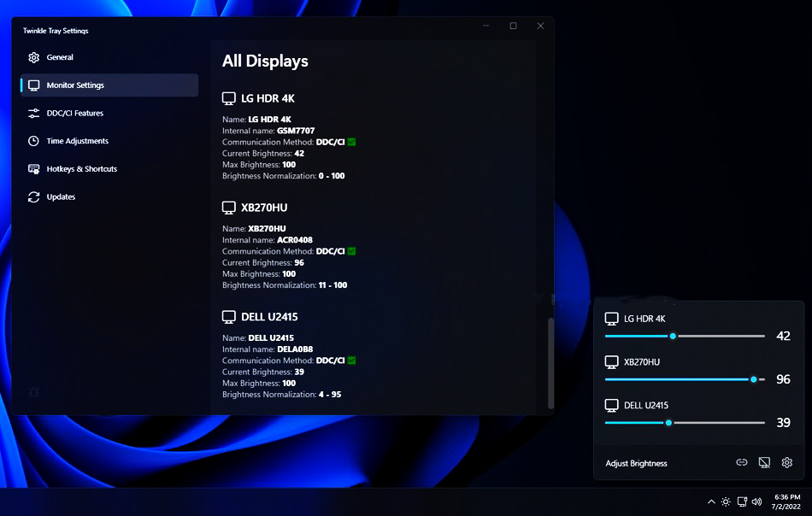Viewport: 812px width, 516px height.
Task: Click brightness value 96 in flyout
Action: [784, 379]
